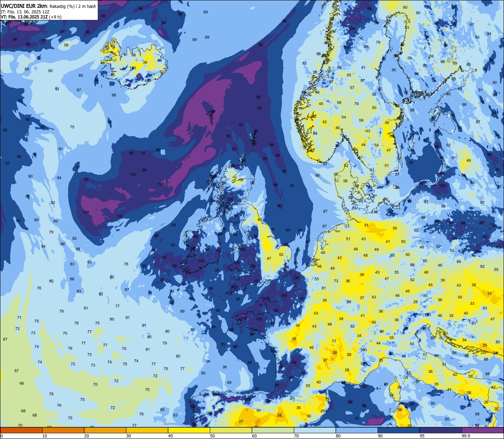Image resolution: width=504 pixels, height=439 pixels.
Task: Click the legend swatch between 20 and 30
Action: [105, 430]
